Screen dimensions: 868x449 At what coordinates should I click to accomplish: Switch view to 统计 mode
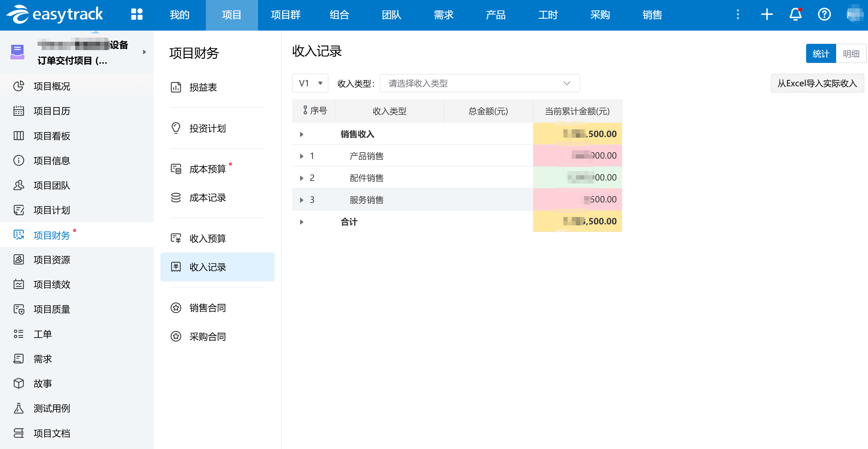[821, 54]
